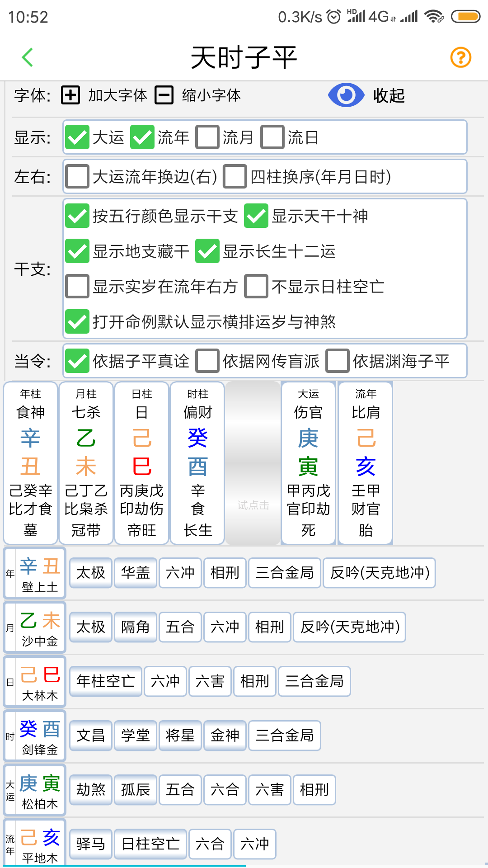This screenshot has width=488, height=868.
Task: Tap the 孤辰 tag
Action: (136, 790)
